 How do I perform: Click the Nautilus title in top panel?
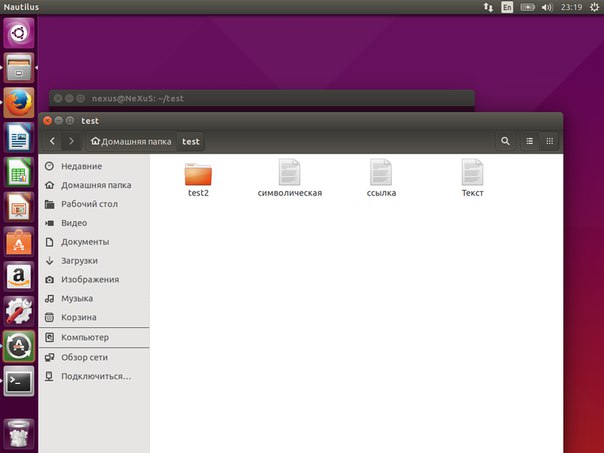(x=21, y=7)
